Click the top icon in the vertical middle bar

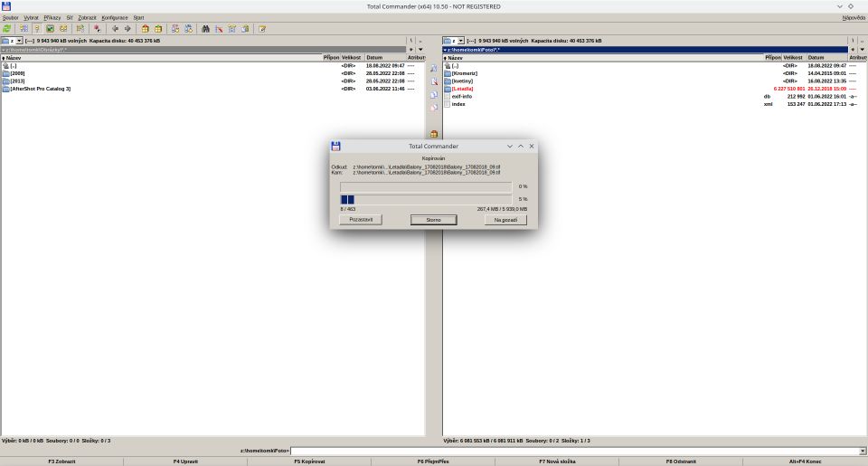pyautogui.click(x=434, y=68)
